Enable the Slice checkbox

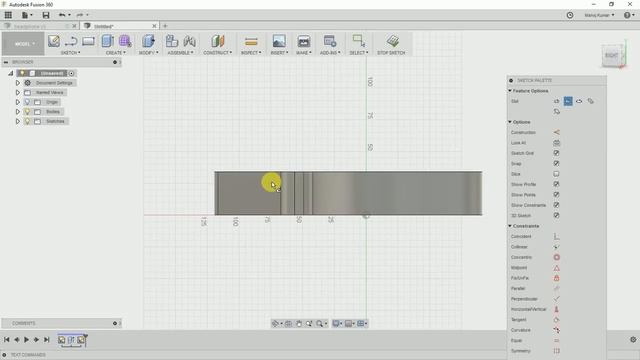[x=556, y=174]
